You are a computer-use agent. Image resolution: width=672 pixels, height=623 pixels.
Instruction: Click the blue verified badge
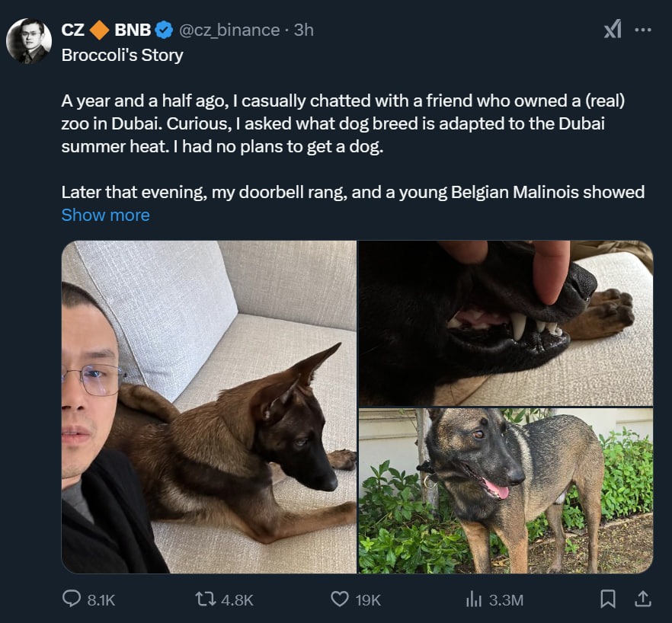(164, 30)
